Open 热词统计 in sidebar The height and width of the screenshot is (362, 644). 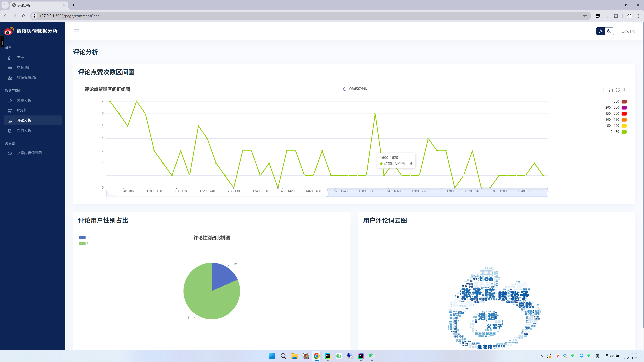(x=24, y=68)
